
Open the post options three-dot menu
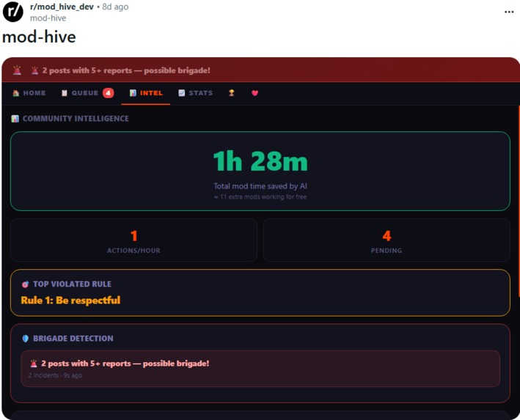tap(509, 12)
